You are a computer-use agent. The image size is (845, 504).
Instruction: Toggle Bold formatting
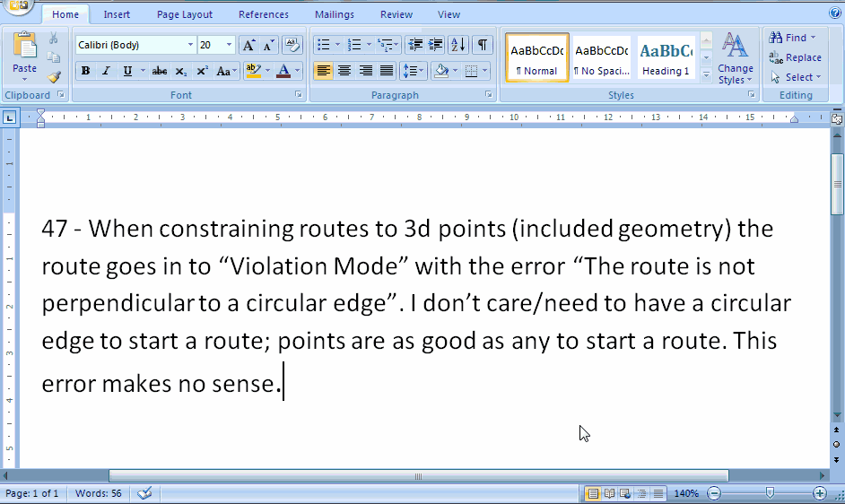(86, 71)
